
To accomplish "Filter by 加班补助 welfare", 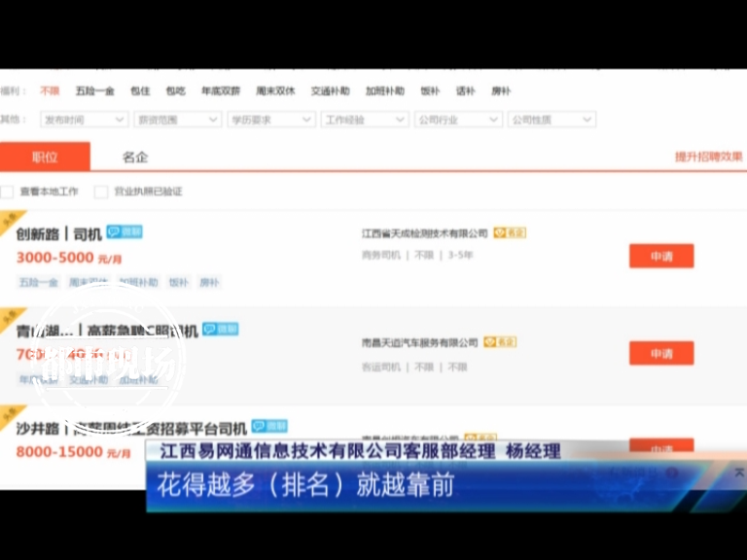I will pos(385,91).
